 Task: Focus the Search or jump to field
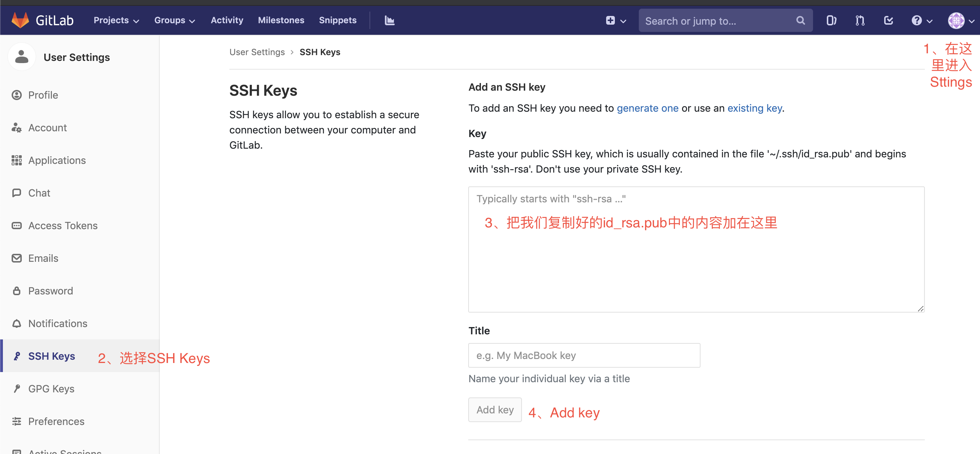tap(726, 21)
